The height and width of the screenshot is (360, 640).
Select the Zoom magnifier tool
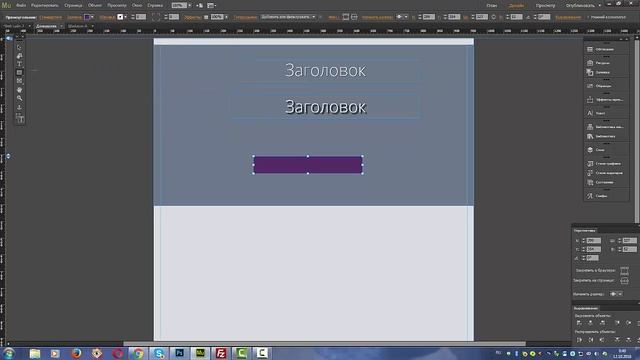click(19, 98)
